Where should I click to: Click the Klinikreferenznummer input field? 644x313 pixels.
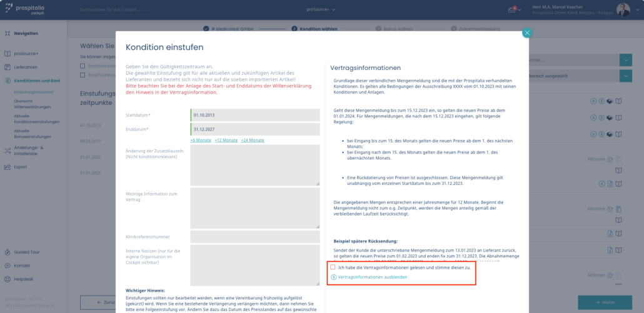coord(255,237)
